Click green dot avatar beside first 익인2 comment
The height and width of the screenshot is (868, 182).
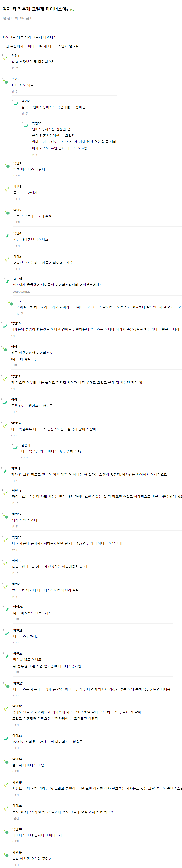coord(5,81)
